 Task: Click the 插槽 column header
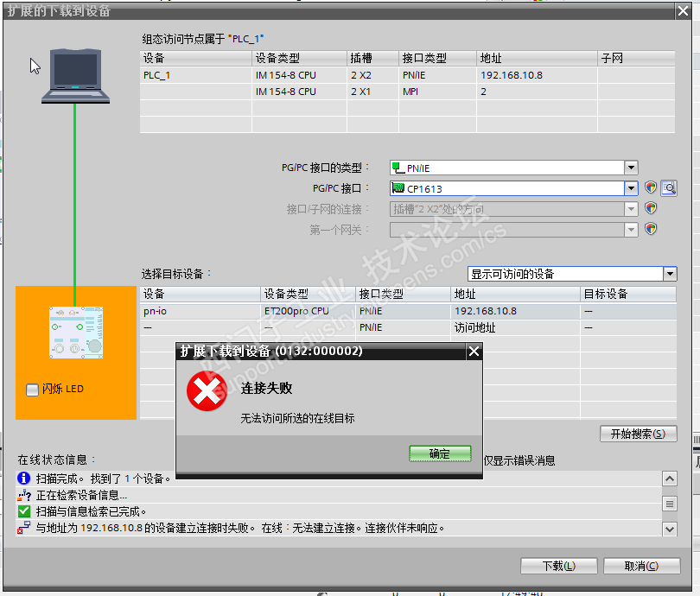point(372,58)
